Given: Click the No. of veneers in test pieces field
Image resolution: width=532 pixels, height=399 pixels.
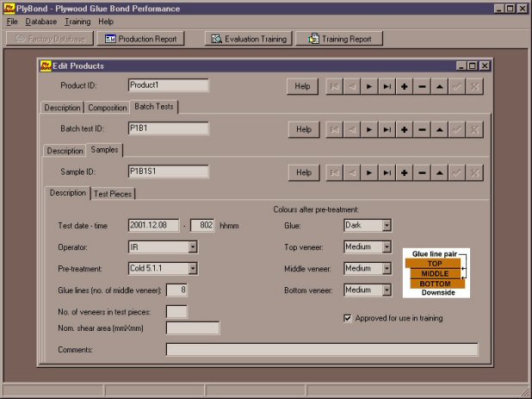Looking at the screenshot, I should 176,312.
